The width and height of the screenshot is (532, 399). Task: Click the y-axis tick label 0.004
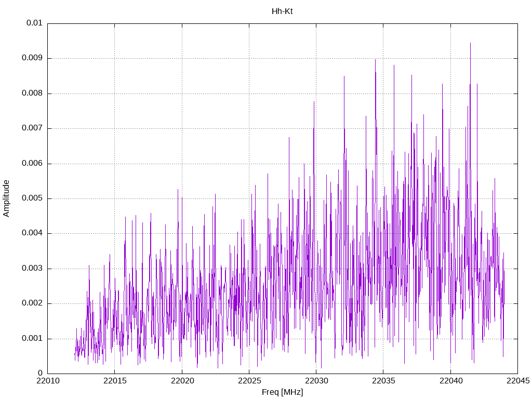point(32,233)
